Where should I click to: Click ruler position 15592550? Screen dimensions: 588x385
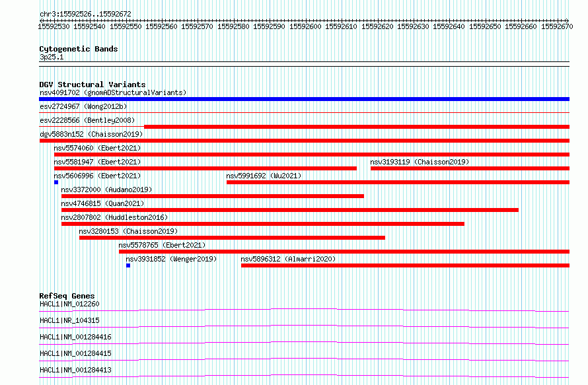126,26
